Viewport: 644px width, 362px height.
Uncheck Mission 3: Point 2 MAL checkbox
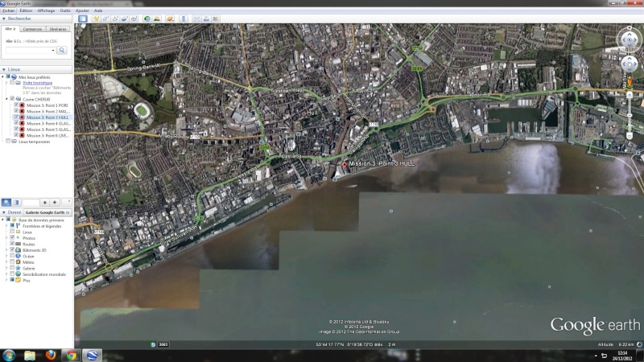16,111
